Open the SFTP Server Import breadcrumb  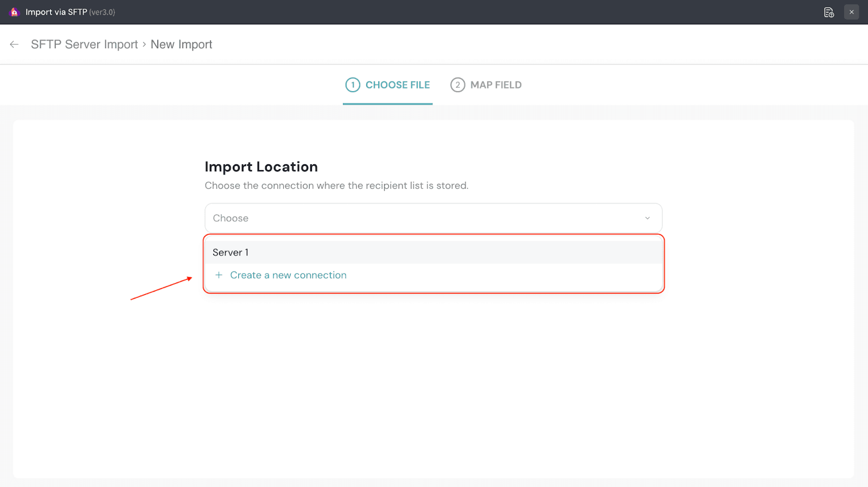(x=84, y=44)
